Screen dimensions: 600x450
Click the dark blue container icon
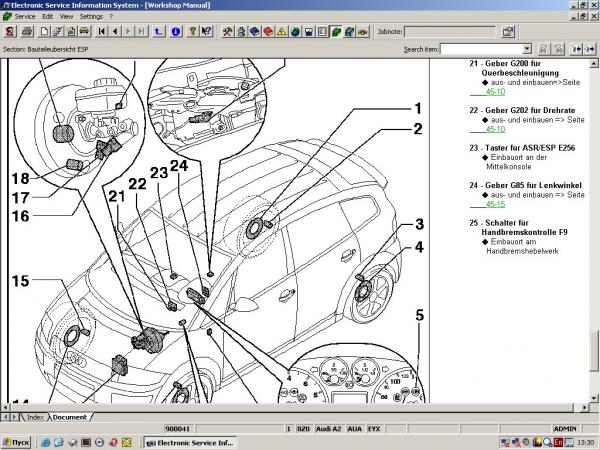(308, 31)
